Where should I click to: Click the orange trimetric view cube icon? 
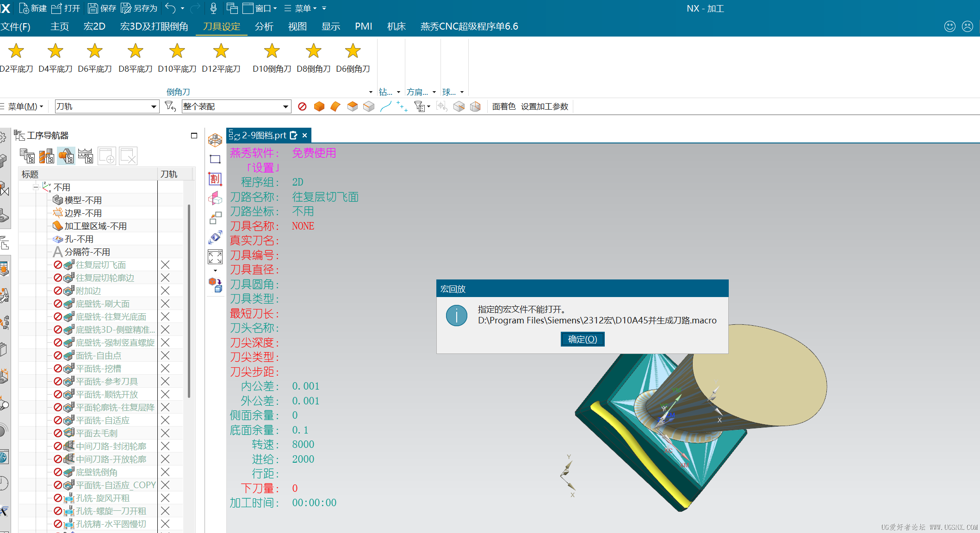215,140
